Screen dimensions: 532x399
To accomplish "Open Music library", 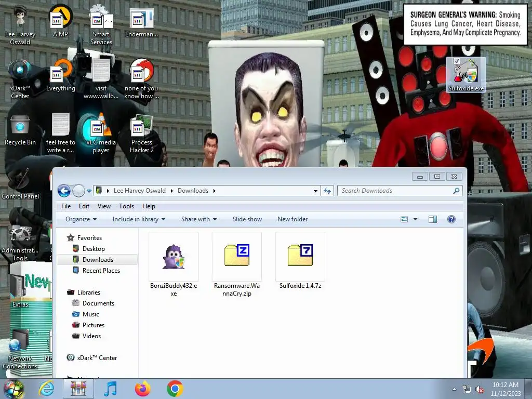I will (90, 314).
